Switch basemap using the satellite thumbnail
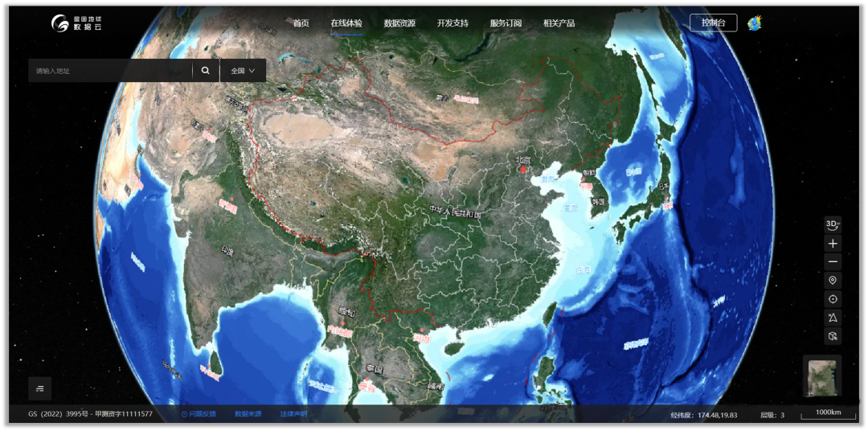This screenshot has width=868, height=431. [x=821, y=376]
